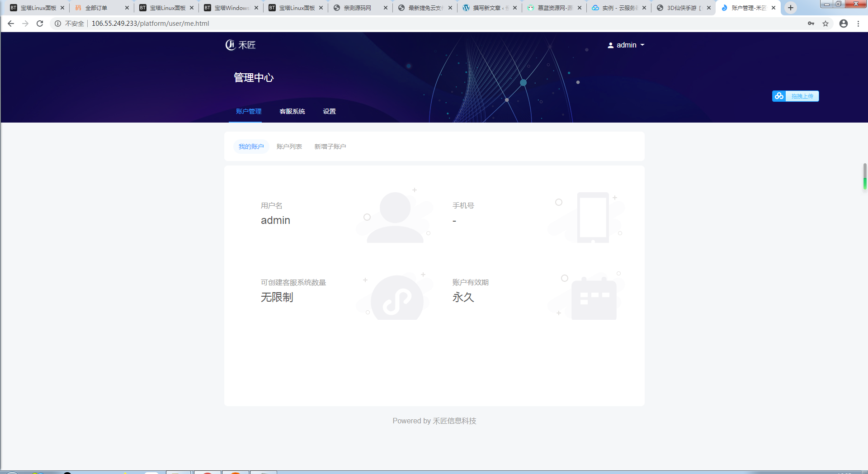Click the 无限制 quota value

coord(277,297)
